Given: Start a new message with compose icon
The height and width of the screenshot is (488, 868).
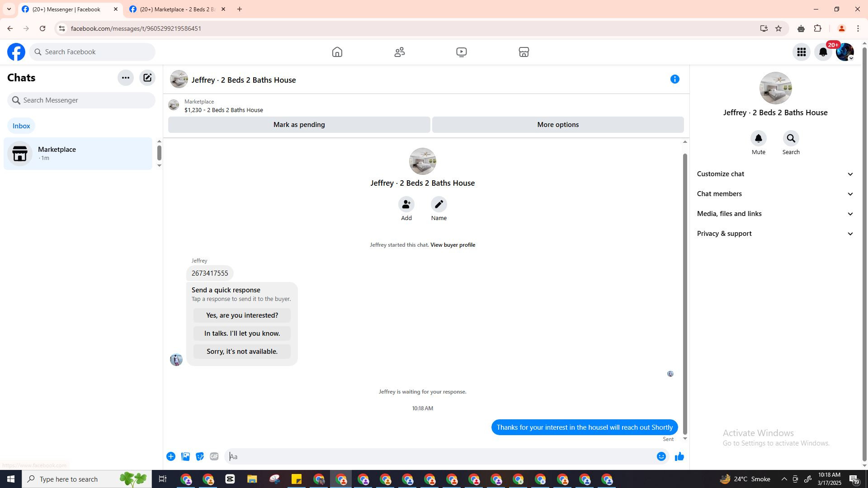Looking at the screenshot, I should [147, 78].
